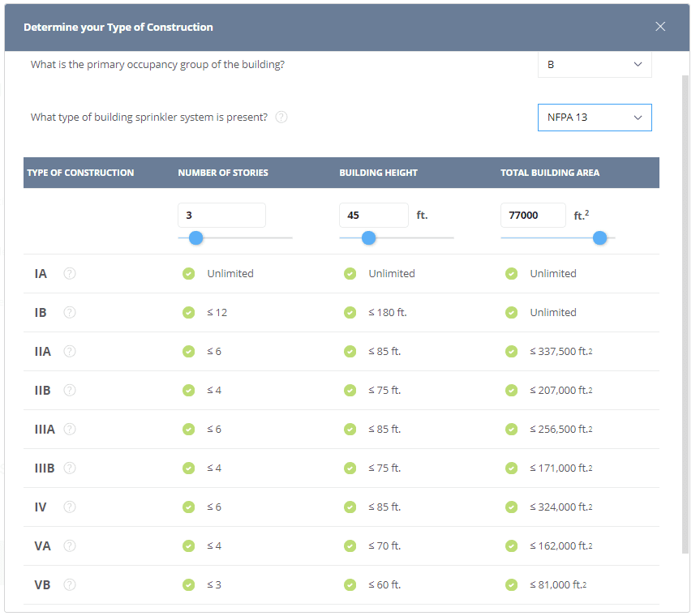The height and width of the screenshot is (616, 700).
Task: Show help for construction type VA
Action: point(70,545)
